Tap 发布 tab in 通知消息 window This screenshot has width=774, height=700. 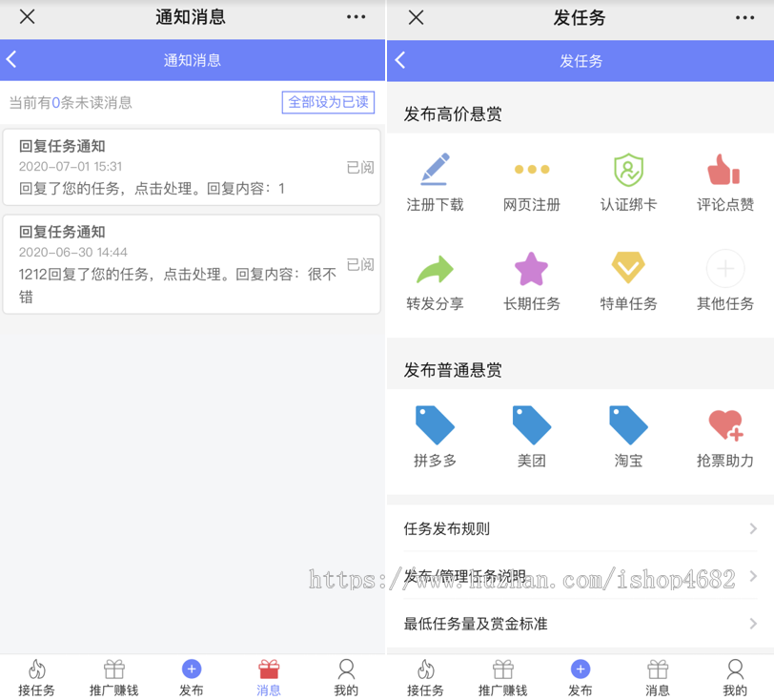(x=191, y=677)
